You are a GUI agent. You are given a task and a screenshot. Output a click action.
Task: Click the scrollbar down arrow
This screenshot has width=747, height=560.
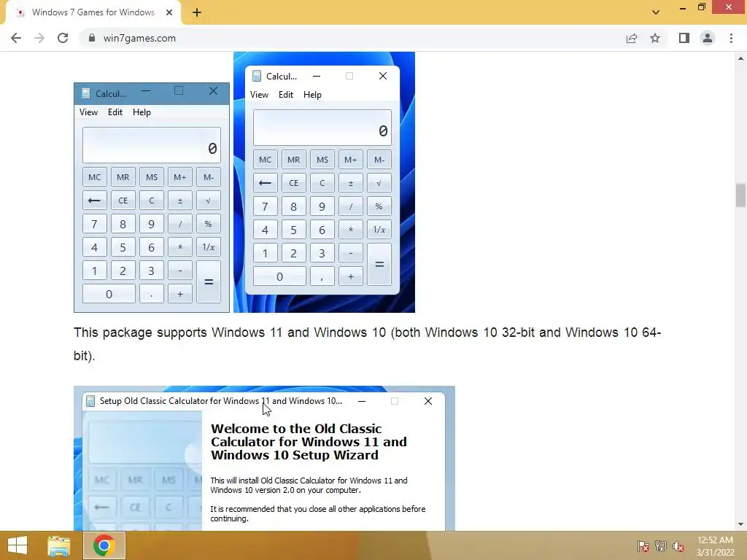740,524
